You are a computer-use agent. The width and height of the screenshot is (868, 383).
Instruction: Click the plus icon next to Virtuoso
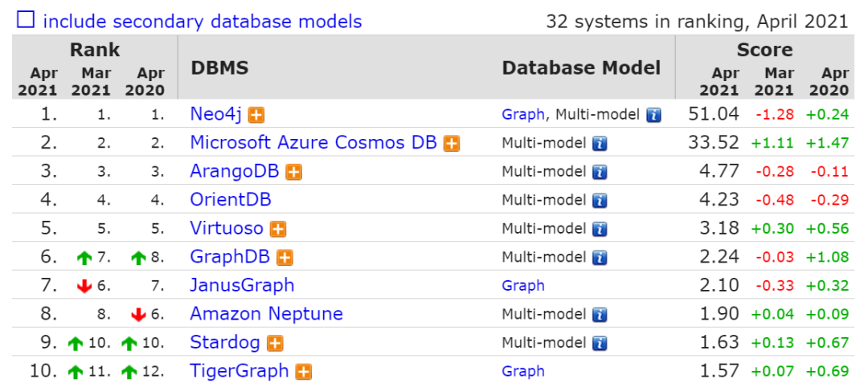(x=278, y=229)
